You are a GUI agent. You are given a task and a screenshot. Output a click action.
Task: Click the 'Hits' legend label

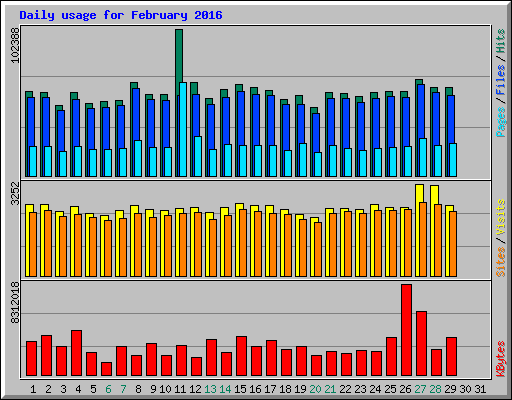(x=501, y=41)
